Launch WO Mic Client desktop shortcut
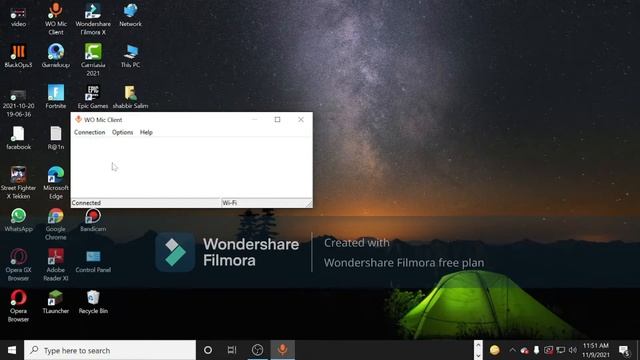Screen dimensions: 640x360 [x=56, y=18]
